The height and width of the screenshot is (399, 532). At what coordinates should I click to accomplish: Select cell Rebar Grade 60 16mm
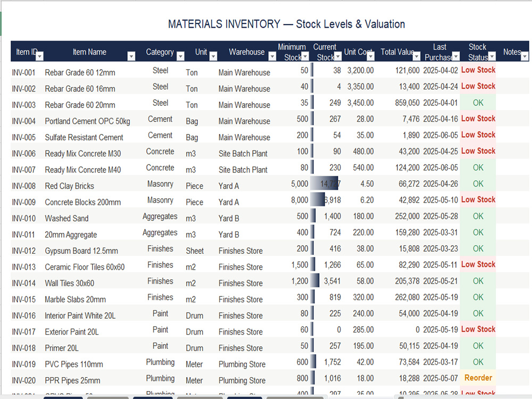pyautogui.click(x=80, y=88)
